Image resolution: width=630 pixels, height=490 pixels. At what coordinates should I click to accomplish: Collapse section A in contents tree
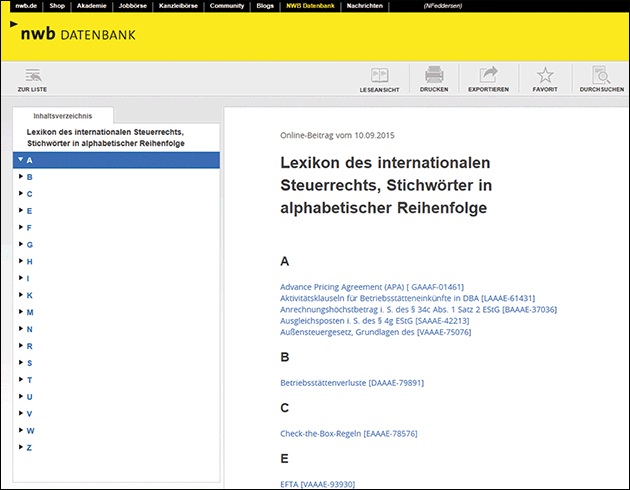(x=21, y=160)
